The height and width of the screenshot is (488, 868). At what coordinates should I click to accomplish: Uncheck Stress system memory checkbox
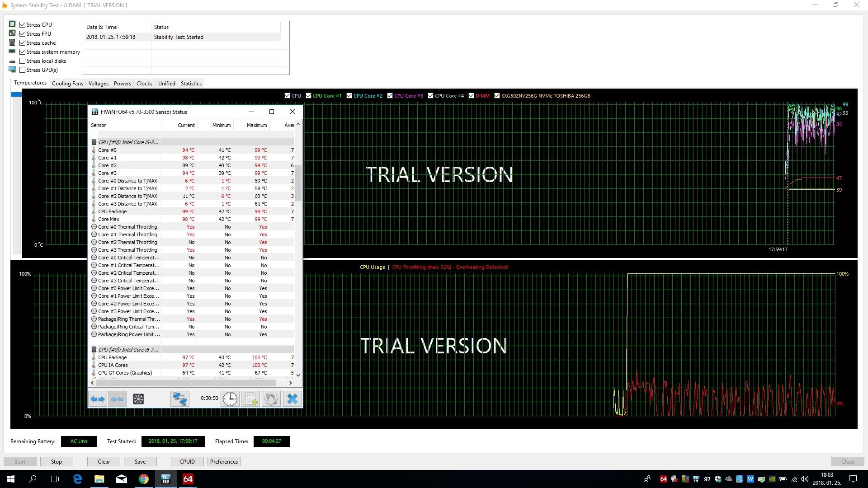pos(22,52)
